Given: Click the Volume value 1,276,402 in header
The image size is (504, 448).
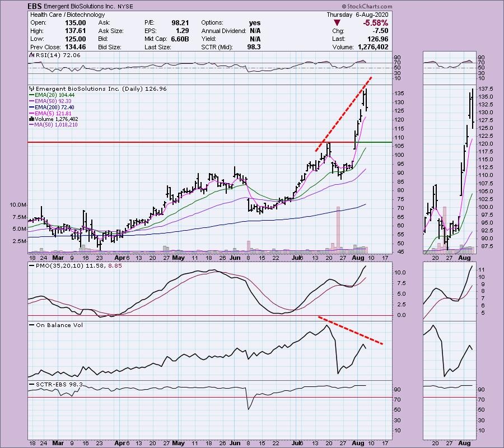Looking at the screenshot, I should click(373, 47).
